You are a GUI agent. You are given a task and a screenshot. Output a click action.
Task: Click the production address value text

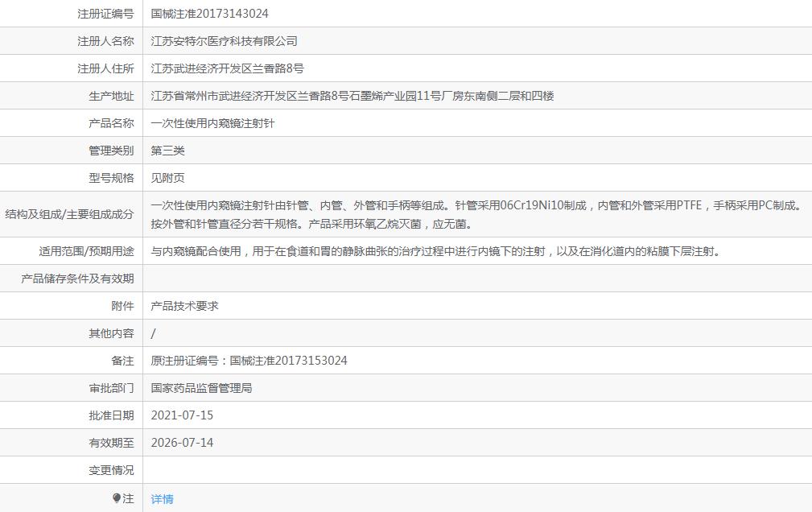pos(352,96)
